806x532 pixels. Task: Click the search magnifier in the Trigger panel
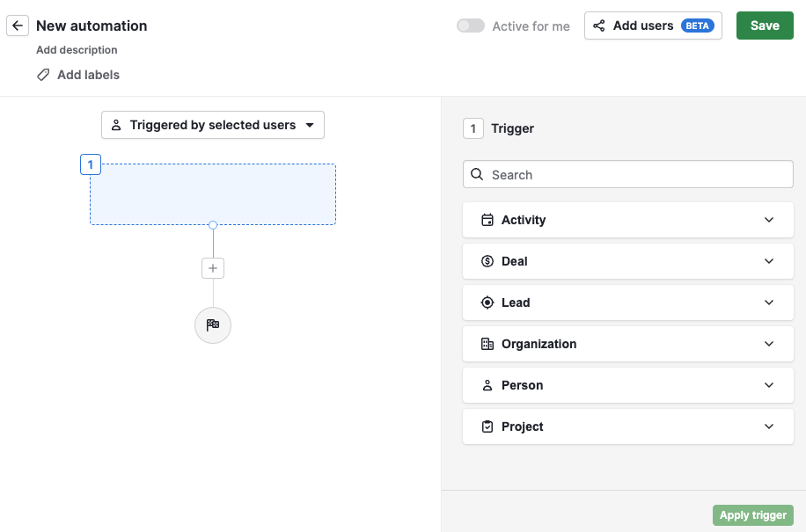coord(477,174)
